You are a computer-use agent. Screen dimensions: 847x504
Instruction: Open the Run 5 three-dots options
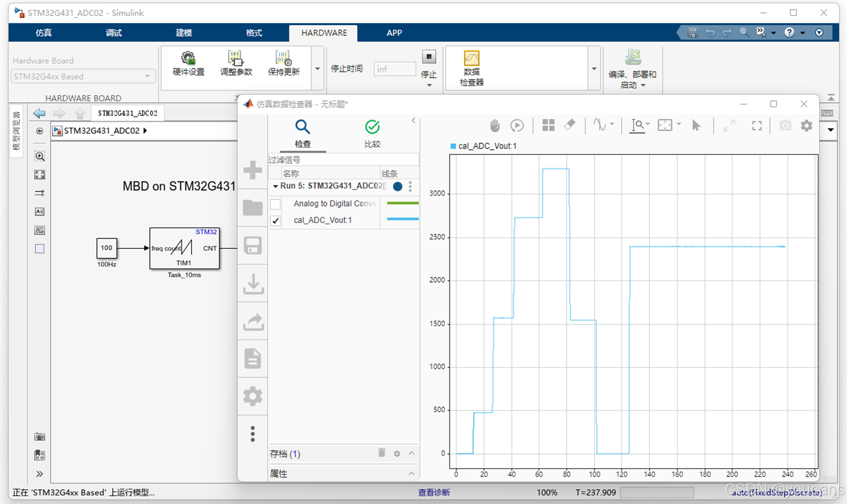(410, 186)
